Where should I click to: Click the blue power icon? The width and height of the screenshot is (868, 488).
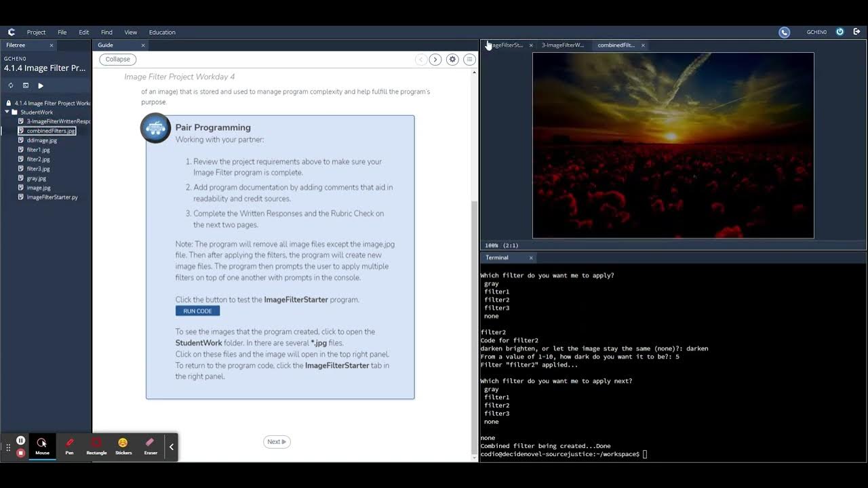coord(840,32)
